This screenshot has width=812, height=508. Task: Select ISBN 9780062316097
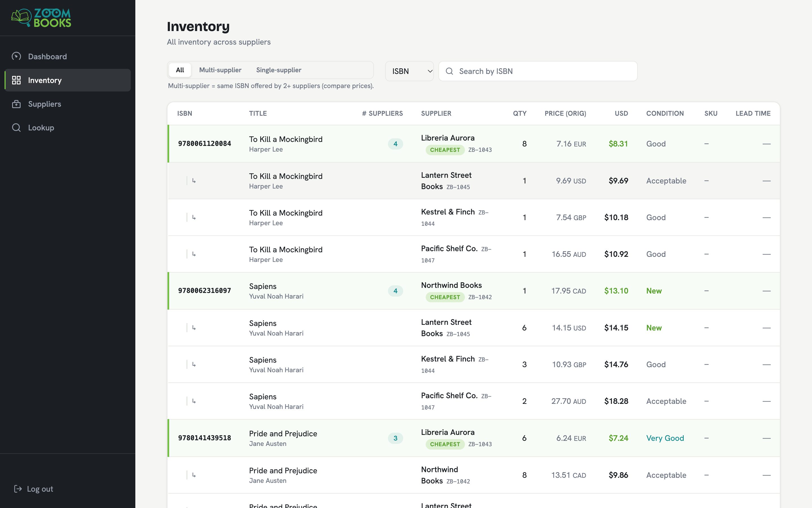[204, 291]
